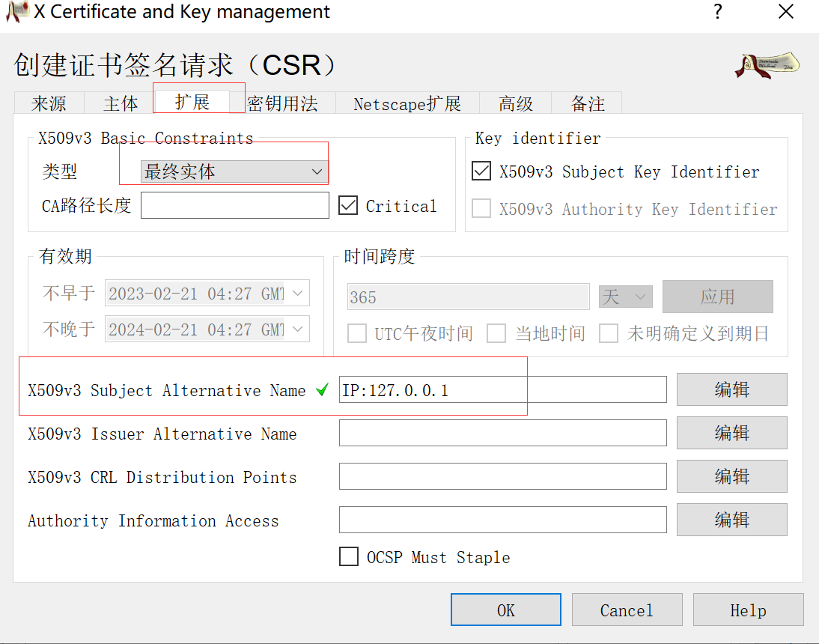Confirm the CSR by clicking OK
Screen dimensions: 819x644
tap(505, 610)
